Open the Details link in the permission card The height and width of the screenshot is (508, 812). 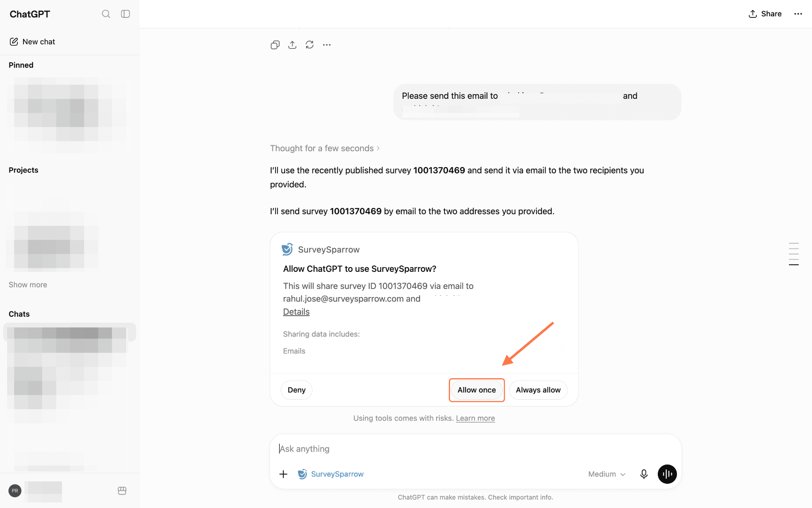296,312
